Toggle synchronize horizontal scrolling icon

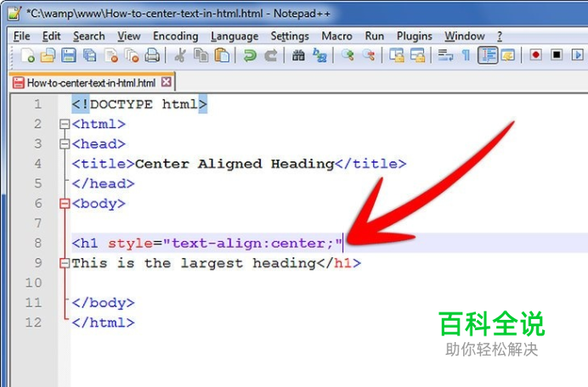tap(417, 55)
